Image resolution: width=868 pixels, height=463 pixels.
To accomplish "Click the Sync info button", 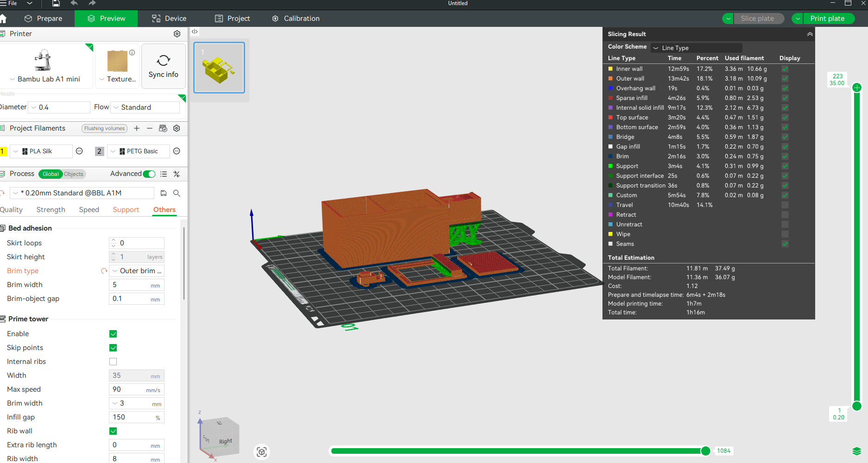I will 163,66.
